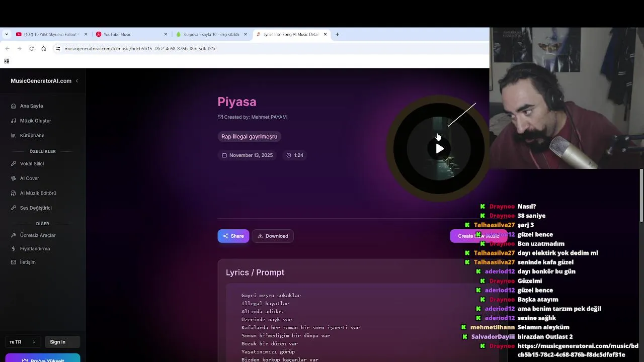Reload the page

[31, 49]
